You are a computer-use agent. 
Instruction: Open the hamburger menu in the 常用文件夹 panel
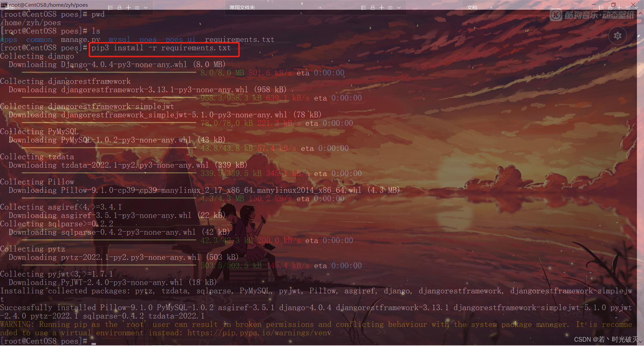(390, 7)
